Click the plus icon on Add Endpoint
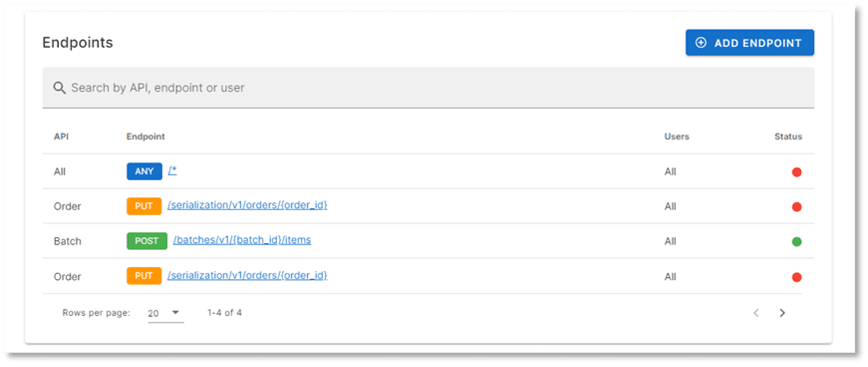Screen dimensions: 868x367 [x=700, y=43]
